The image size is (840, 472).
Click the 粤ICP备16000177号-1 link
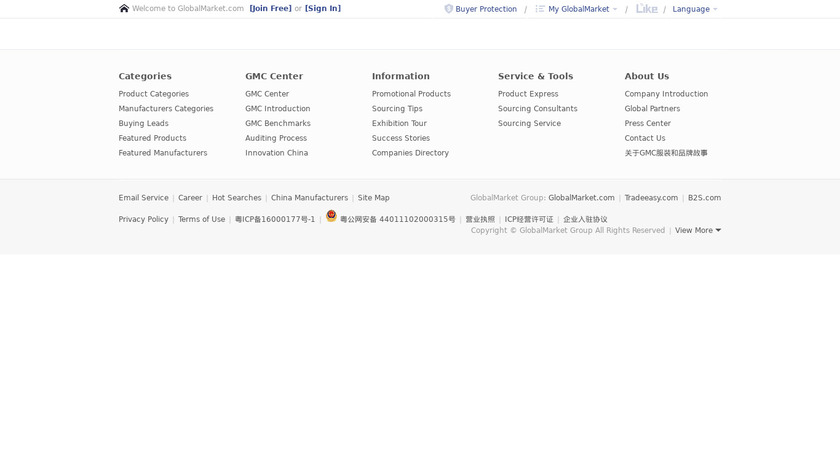tap(275, 219)
